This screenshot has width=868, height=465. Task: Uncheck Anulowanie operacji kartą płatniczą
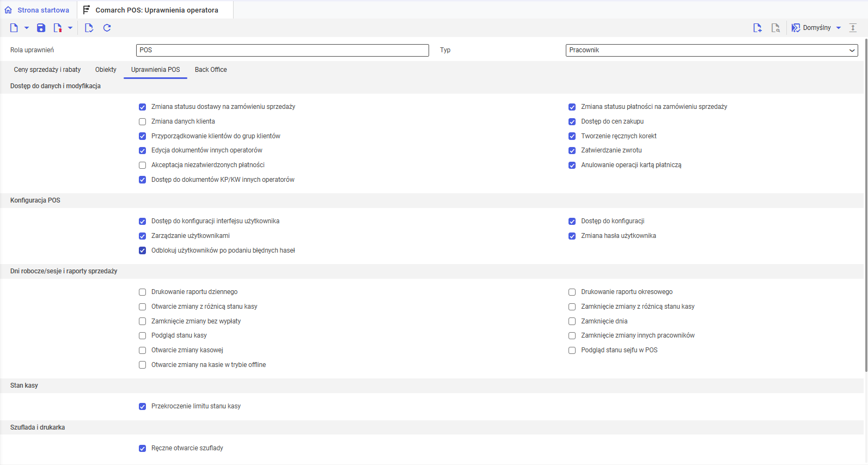click(x=572, y=166)
